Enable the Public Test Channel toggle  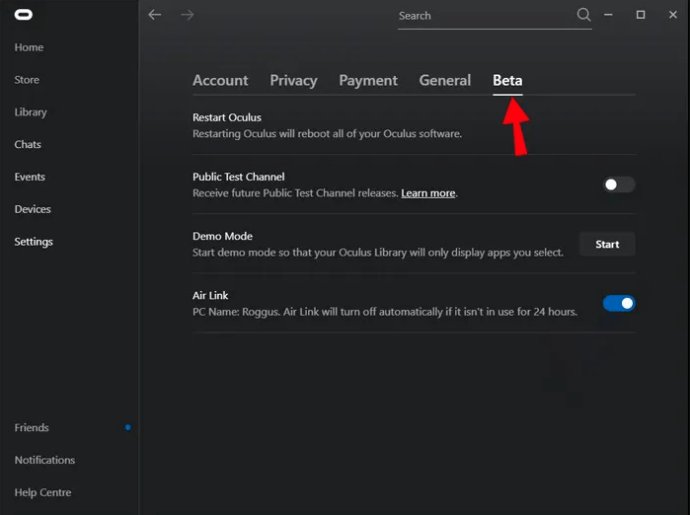[x=619, y=184]
